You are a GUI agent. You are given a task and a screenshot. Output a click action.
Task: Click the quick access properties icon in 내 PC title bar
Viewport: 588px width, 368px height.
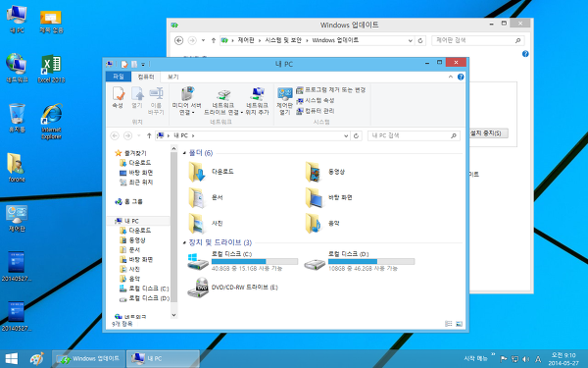124,64
